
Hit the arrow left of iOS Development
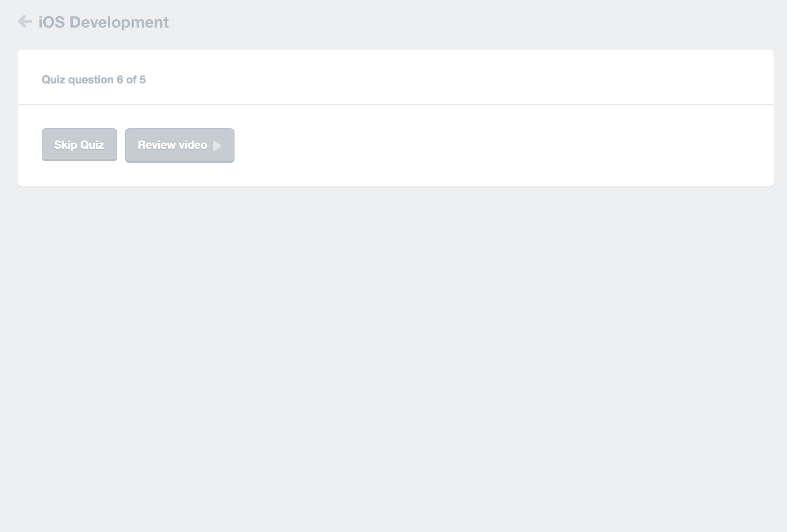(x=25, y=22)
